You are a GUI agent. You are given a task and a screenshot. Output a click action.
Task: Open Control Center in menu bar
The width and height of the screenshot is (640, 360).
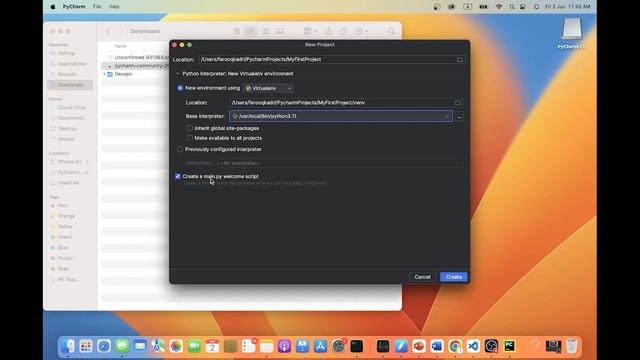523,7
